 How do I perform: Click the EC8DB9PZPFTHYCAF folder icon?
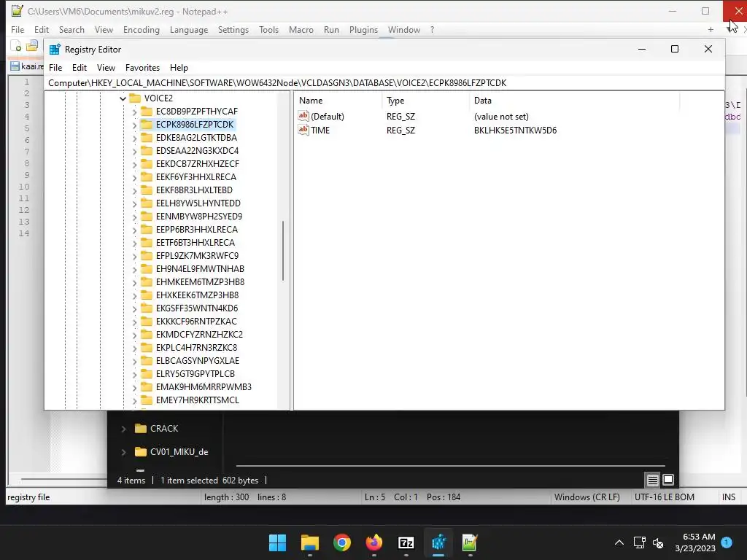pos(147,112)
